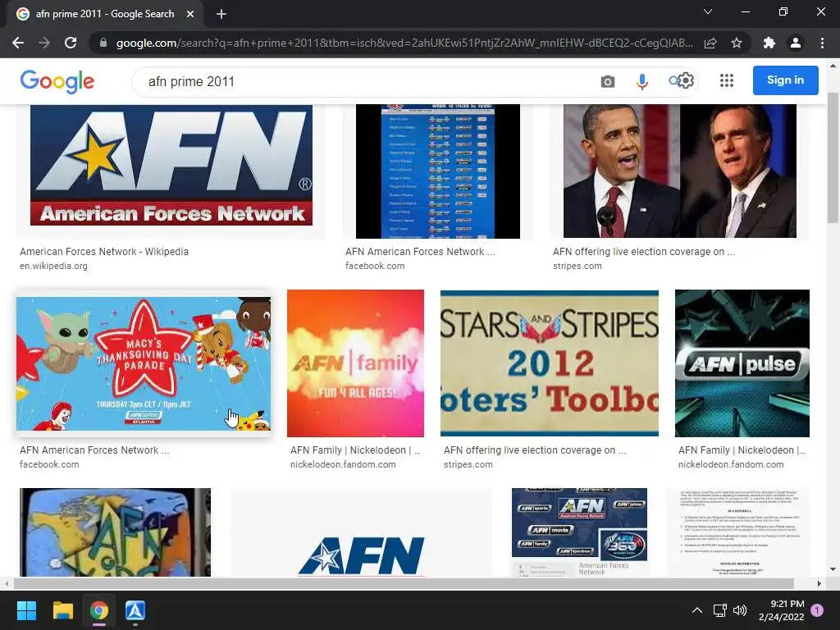Open the text document thumbnail
This screenshot has height=630, width=840.
(x=738, y=532)
